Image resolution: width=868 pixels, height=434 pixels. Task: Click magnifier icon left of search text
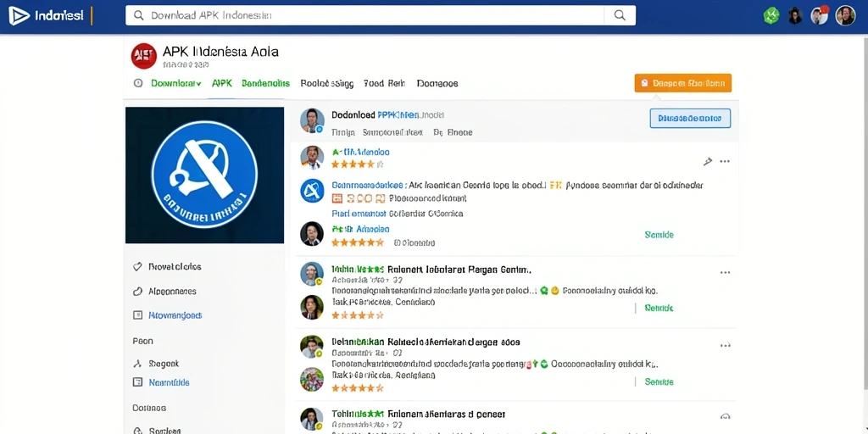(x=139, y=15)
